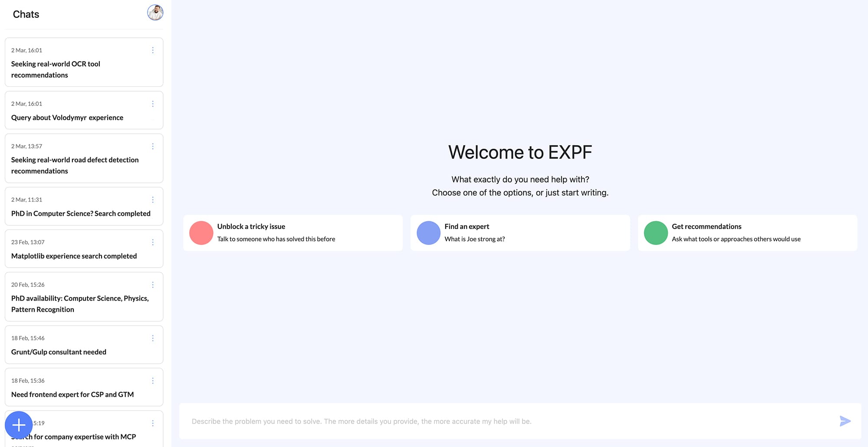
Task: Open options for PhD in Computer Science chat
Action: [x=153, y=199]
